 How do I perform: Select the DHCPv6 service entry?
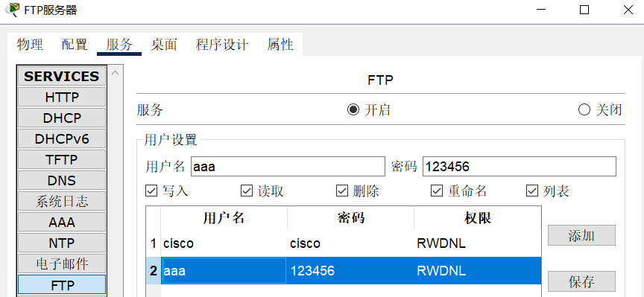pos(62,139)
